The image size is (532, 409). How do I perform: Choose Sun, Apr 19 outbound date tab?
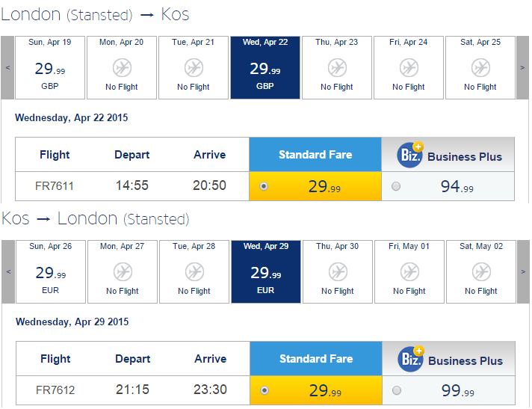tap(50, 67)
